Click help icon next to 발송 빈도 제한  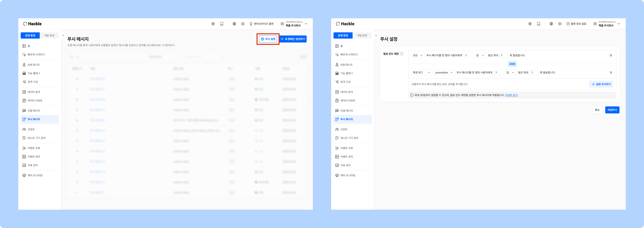tap(402, 54)
